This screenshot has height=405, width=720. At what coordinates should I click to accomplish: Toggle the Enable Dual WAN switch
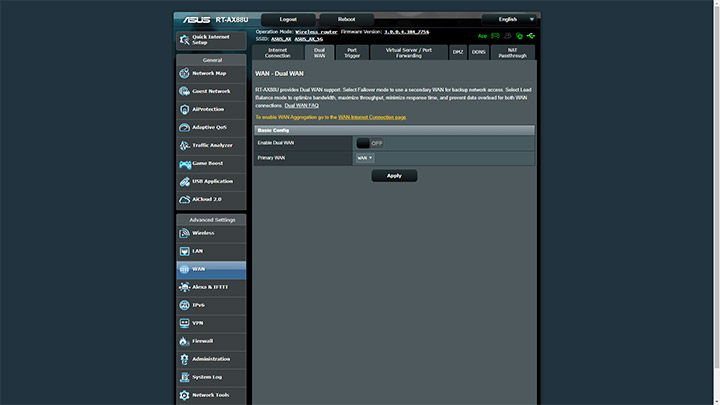370,143
